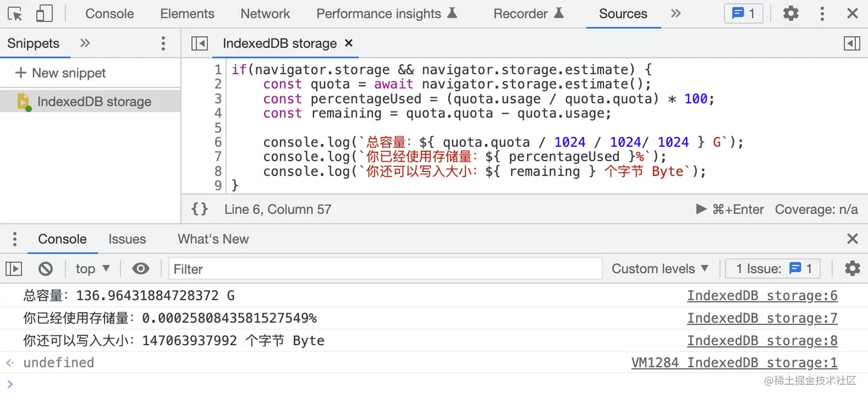Open console settings gear icon
This screenshot has width=868, height=398.
click(x=852, y=268)
